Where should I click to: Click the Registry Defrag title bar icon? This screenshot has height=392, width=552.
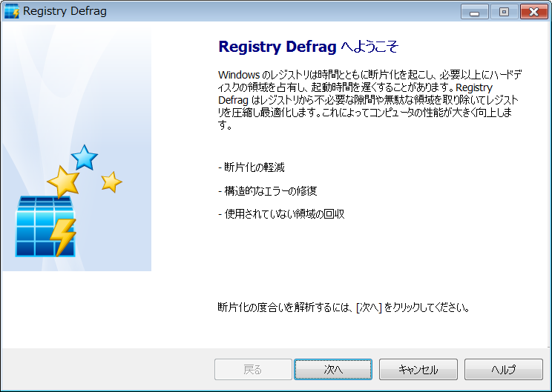pyautogui.click(x=12, y=11)
